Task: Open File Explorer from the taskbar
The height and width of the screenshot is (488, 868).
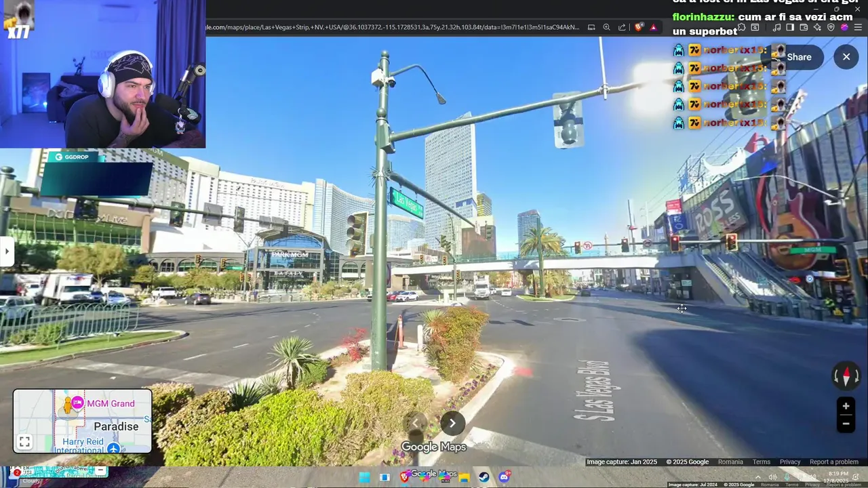Action: point(465,477)
